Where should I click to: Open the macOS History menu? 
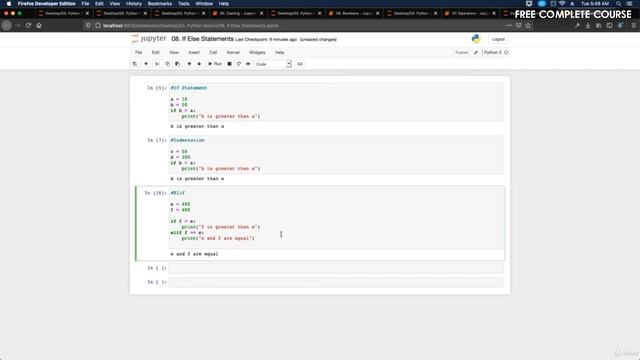(133, 4)
